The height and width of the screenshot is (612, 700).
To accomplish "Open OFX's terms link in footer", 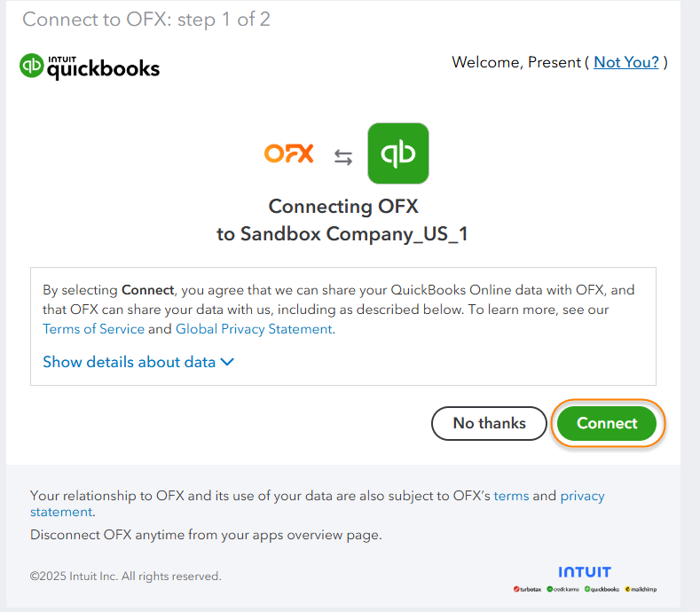I will (511, 496).
